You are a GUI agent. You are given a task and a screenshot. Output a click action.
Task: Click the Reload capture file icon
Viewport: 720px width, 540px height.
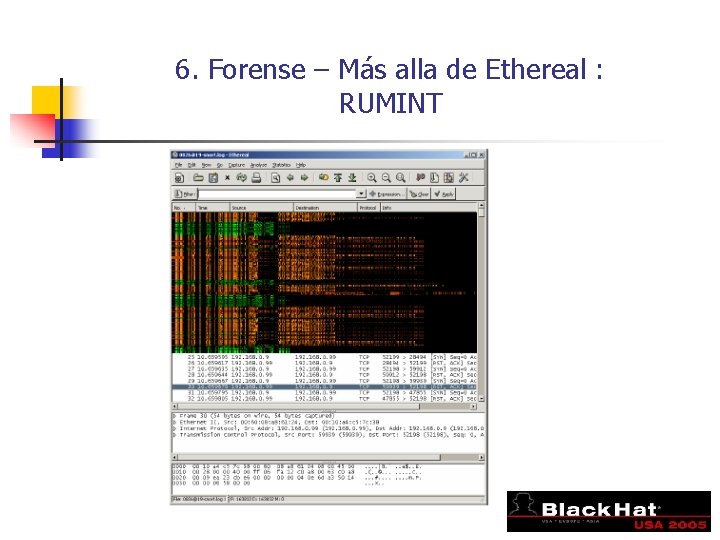click(x=242, y=178)
